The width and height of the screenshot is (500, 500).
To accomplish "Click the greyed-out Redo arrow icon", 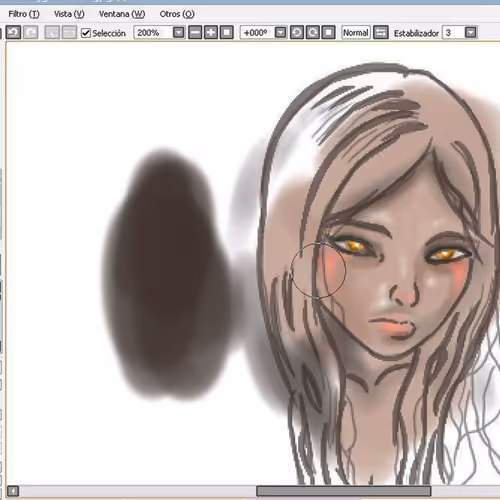I will 30,33.
